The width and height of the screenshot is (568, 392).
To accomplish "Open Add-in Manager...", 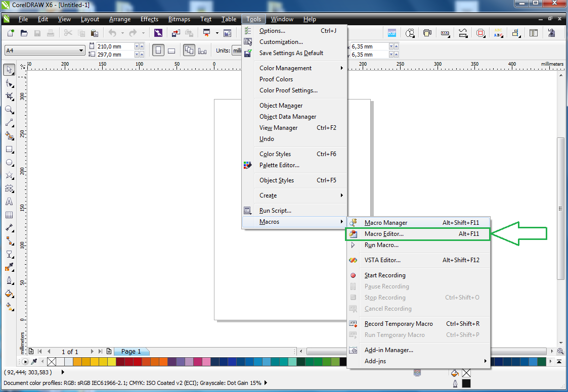I will 418,350.
